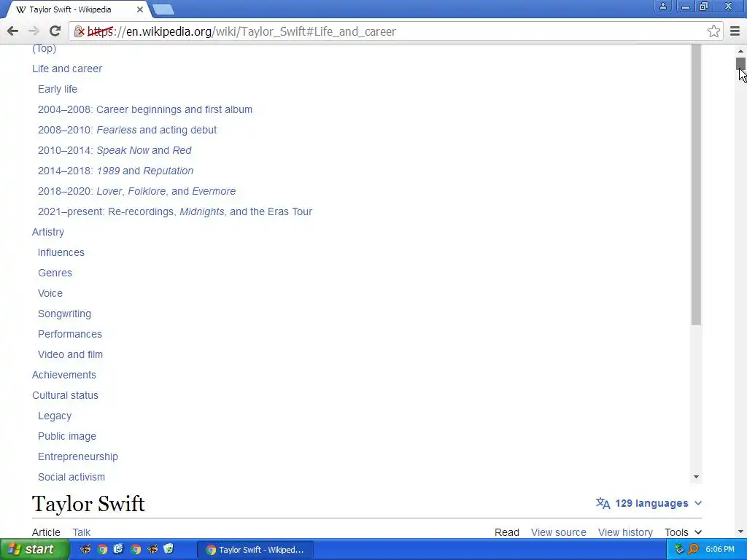Select the Read tab
The width and height of the screenshot is (747, 560).
coord(507,532)
